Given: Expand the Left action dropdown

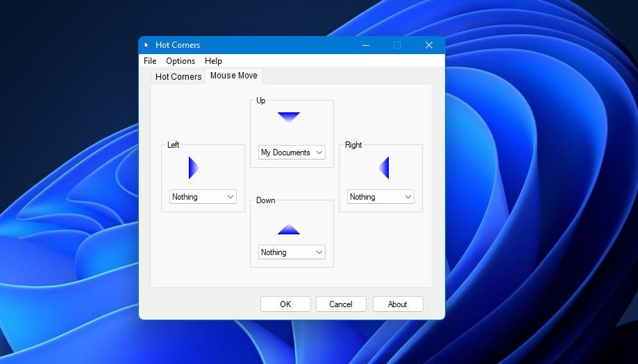Looking at the screenshot, I should click(x=203, y=197).
